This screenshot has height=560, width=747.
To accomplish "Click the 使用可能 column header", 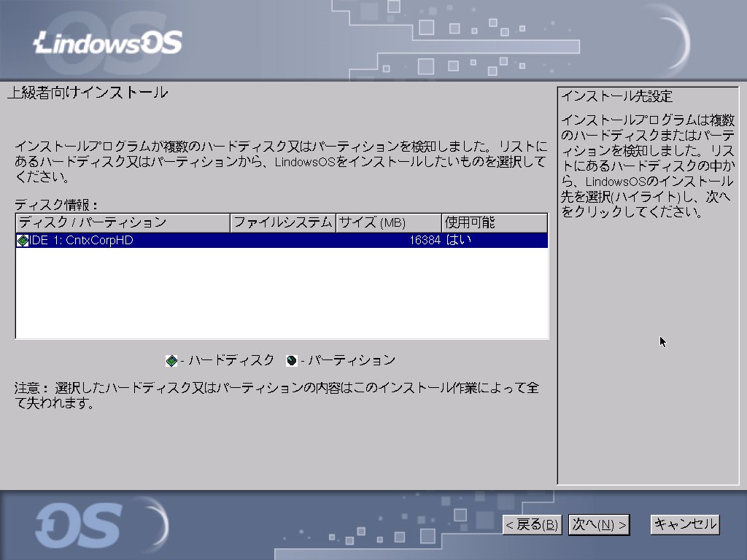I will (x=495, y=223).
